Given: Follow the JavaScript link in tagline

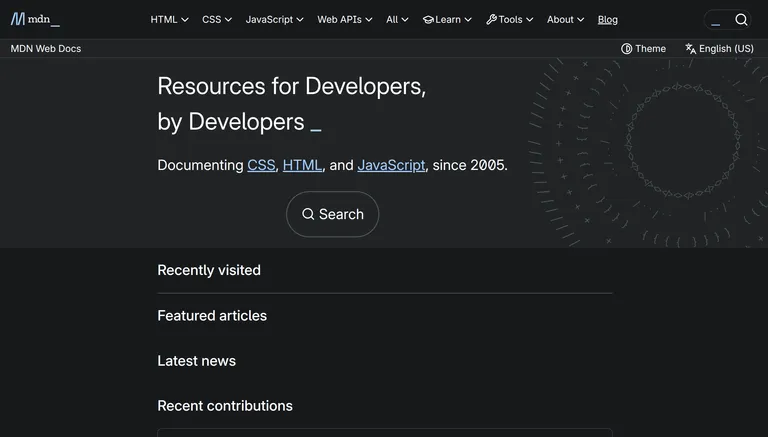Looking at the screenshot, I should (391, 165).
